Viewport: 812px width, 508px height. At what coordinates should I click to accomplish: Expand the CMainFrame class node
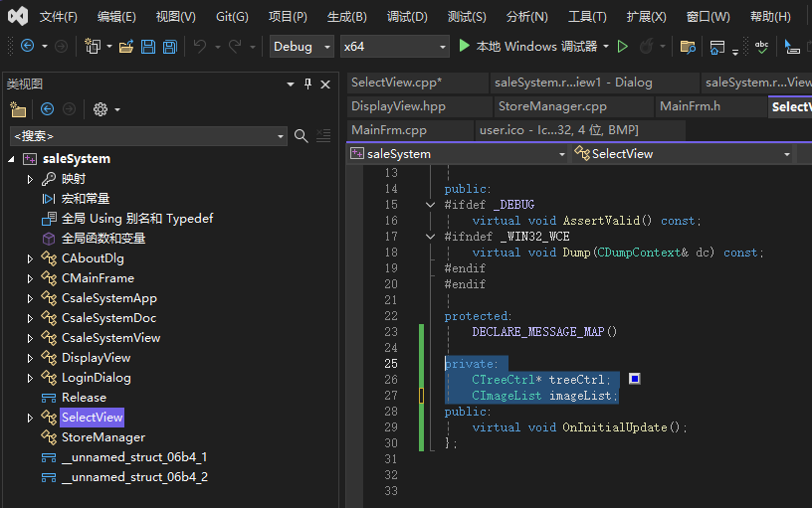coord(30,278)
